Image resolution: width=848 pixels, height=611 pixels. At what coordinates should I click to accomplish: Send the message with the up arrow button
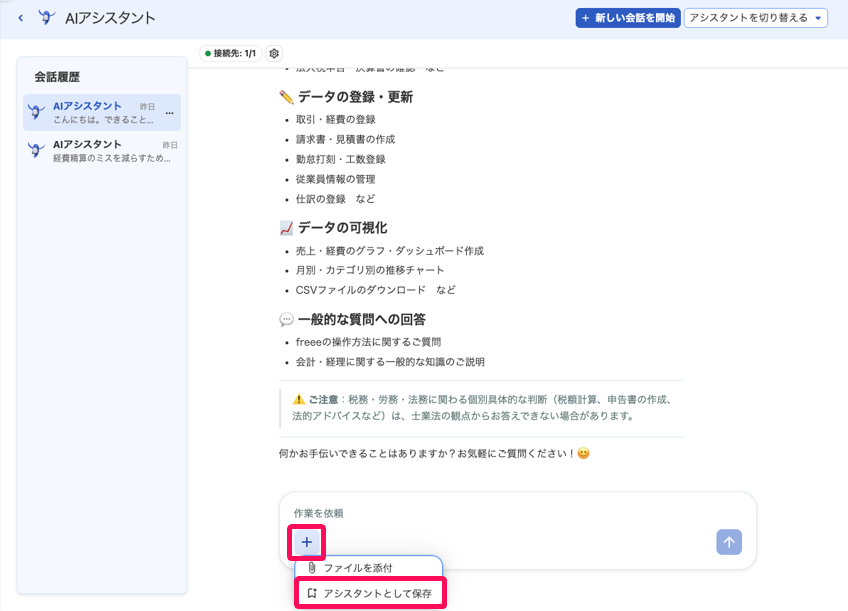tap(728, 542)
